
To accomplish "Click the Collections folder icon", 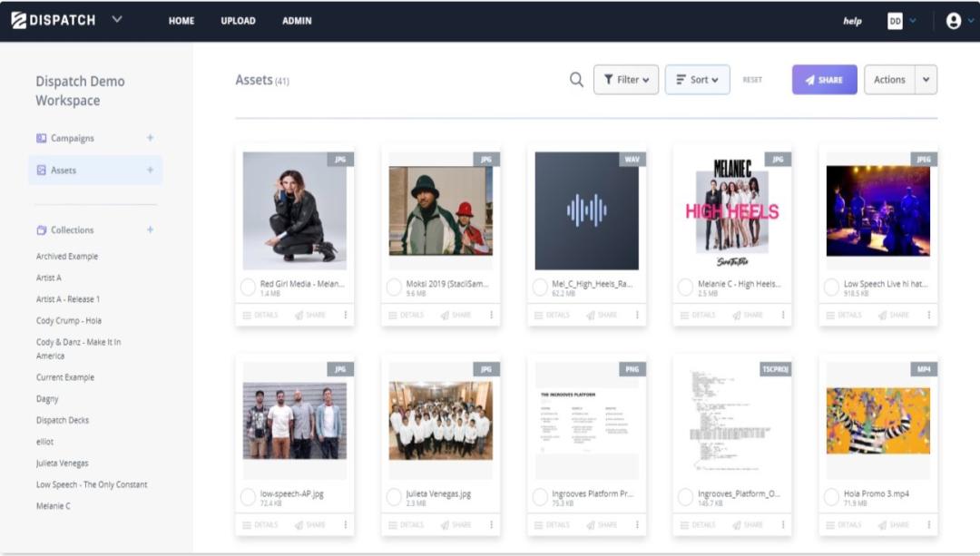I will coord(41,229).
